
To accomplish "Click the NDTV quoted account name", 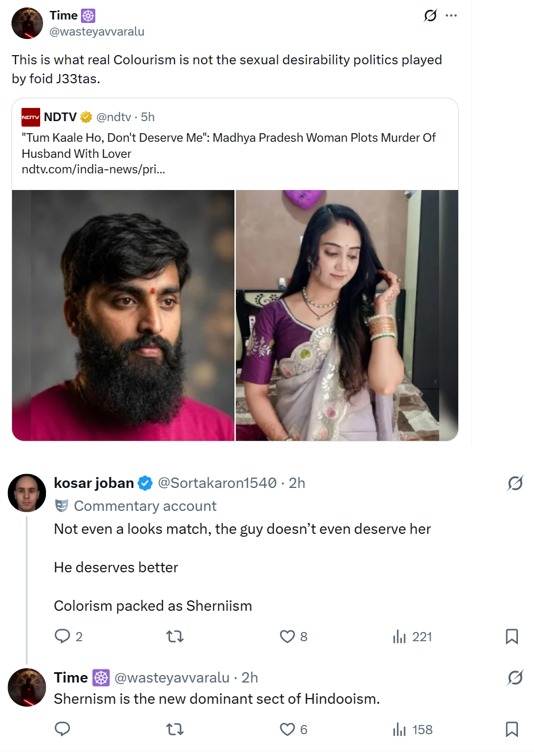I will click(60, 117).
